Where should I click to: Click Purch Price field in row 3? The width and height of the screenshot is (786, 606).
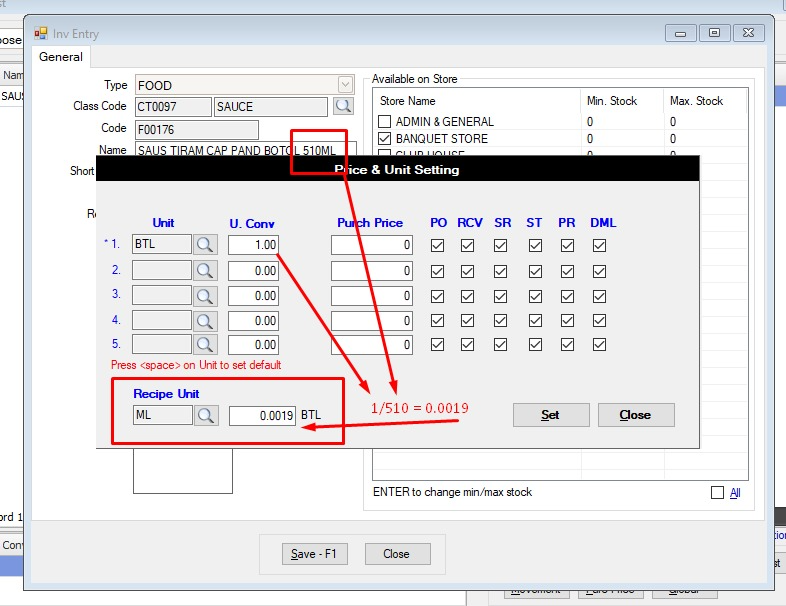[x=371, y=296]
